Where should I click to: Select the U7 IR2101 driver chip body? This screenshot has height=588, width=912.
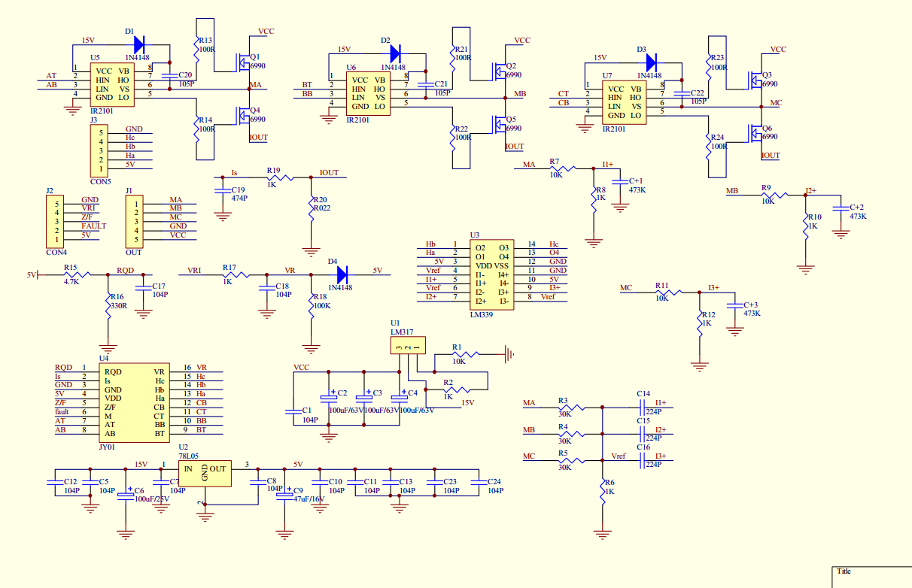pyautogui.click(x=625, y=102)
